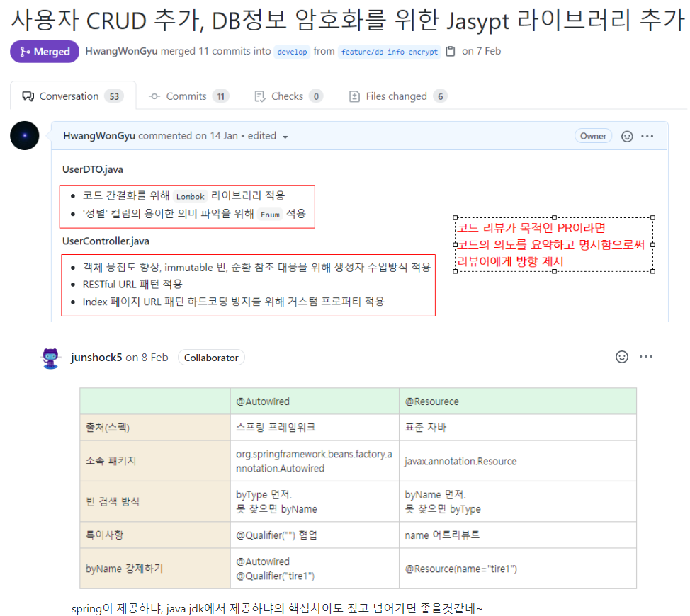Open the @Autowired vs @Resource table image
690x616 pixels.
[x=358, y=488]
